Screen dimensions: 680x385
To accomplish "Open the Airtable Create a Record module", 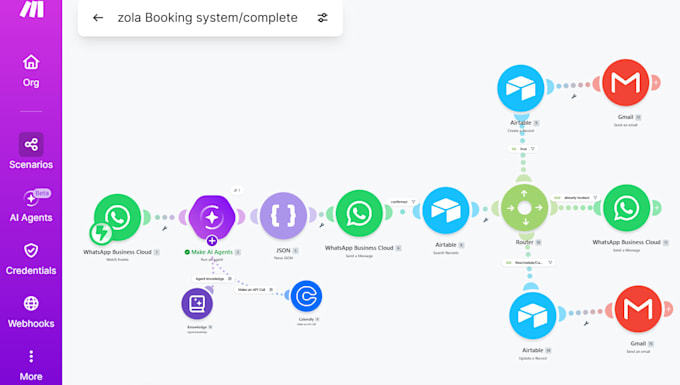I will click(x=520, y=88).
